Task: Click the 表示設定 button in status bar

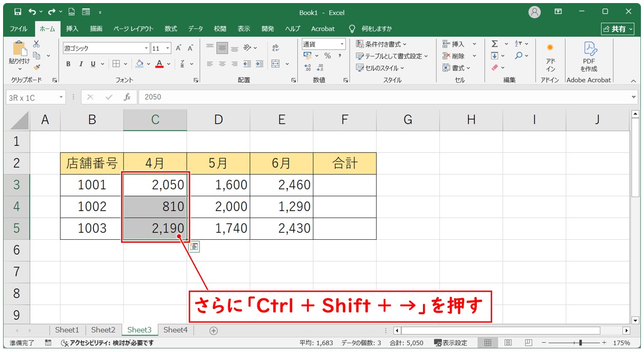Action: (x=451, y=343)
